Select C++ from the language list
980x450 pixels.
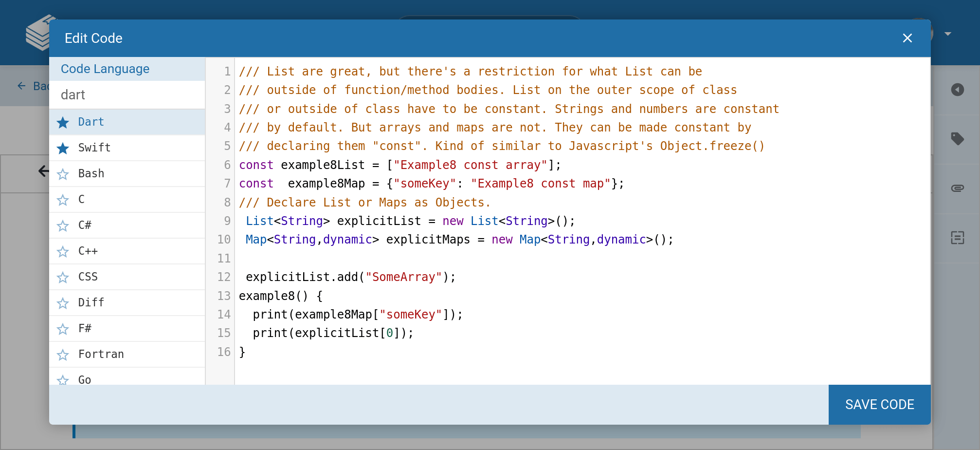88,251
